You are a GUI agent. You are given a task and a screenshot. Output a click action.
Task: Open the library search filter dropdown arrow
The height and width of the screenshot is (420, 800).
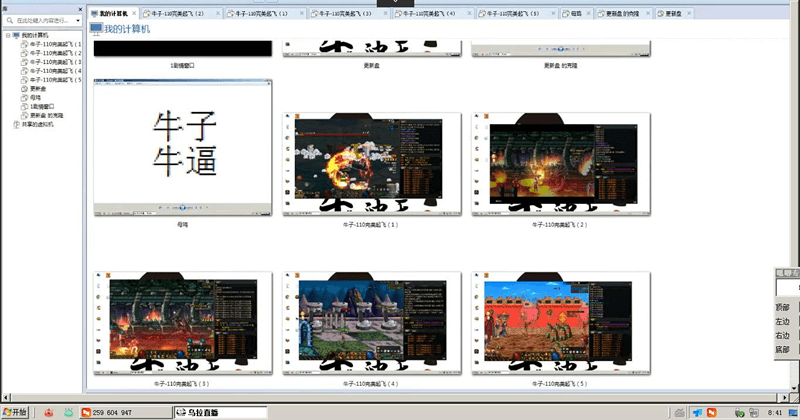[x=78, y=21]
